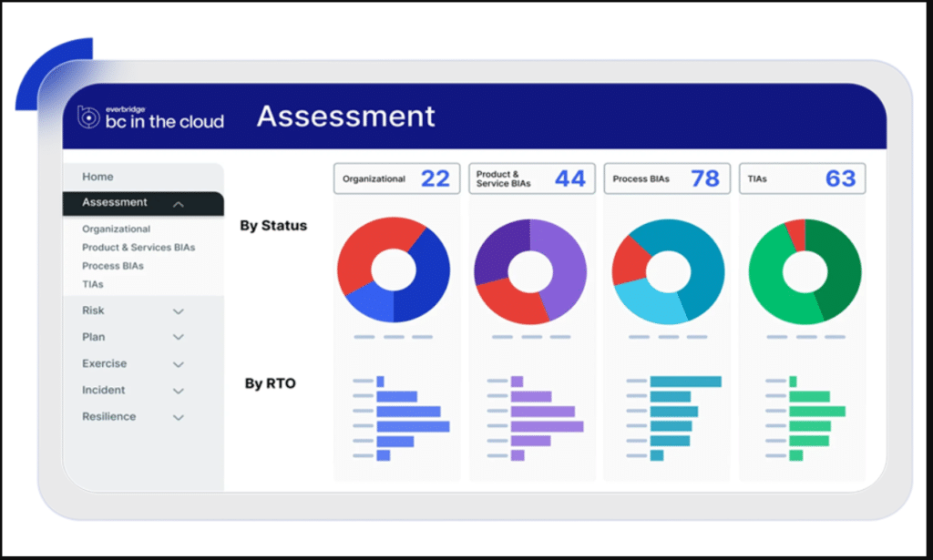The image size is (933, 560).
Task: Open the Product & Service BIAs 44 card
Action: 532,178
